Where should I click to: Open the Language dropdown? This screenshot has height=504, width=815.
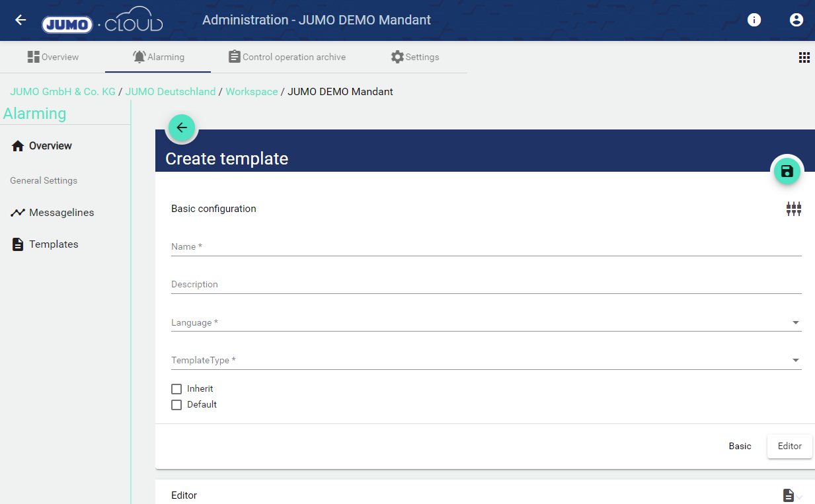point(486,322)
